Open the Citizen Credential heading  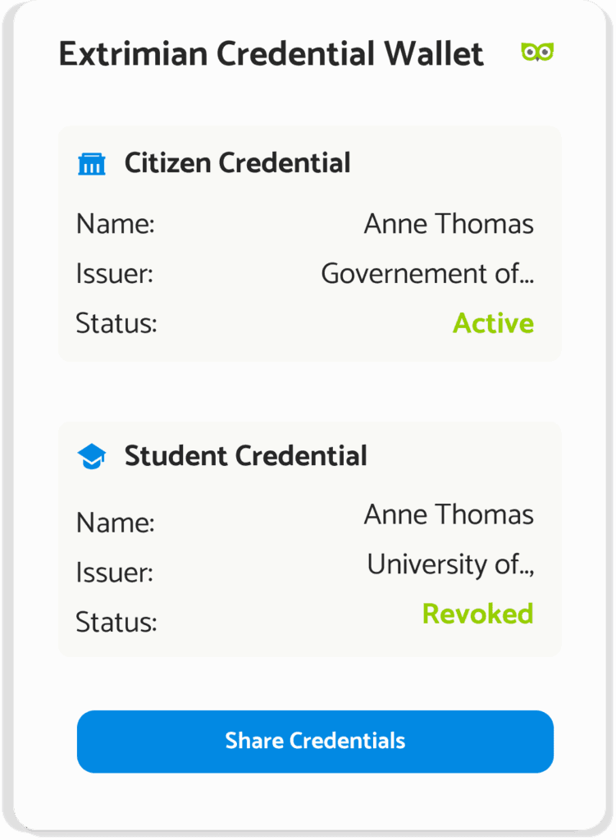coord(237,163)
